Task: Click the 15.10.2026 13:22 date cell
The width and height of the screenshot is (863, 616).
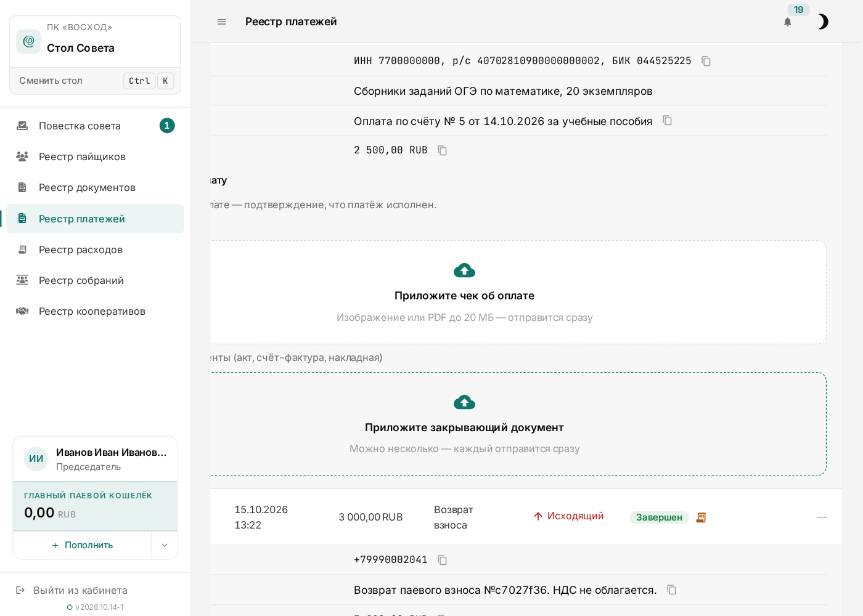Action: (x=261, y=517)
